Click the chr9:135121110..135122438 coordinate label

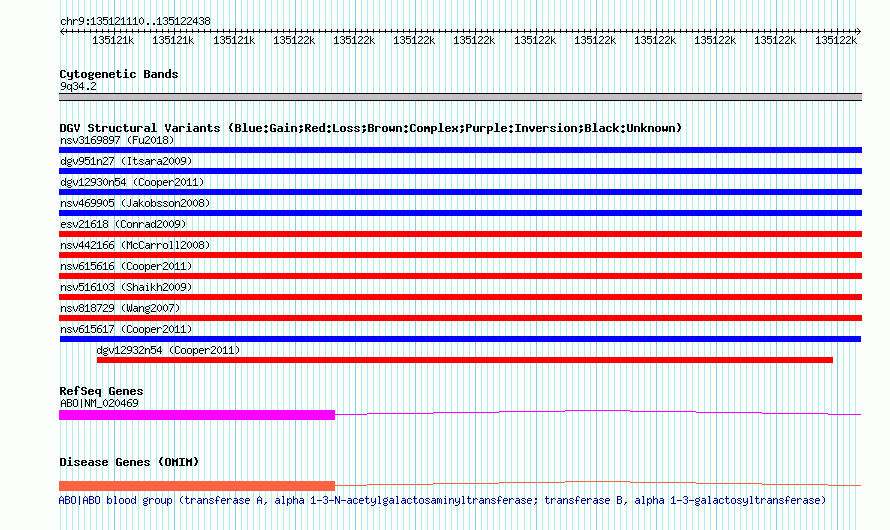tap(135, 21)
